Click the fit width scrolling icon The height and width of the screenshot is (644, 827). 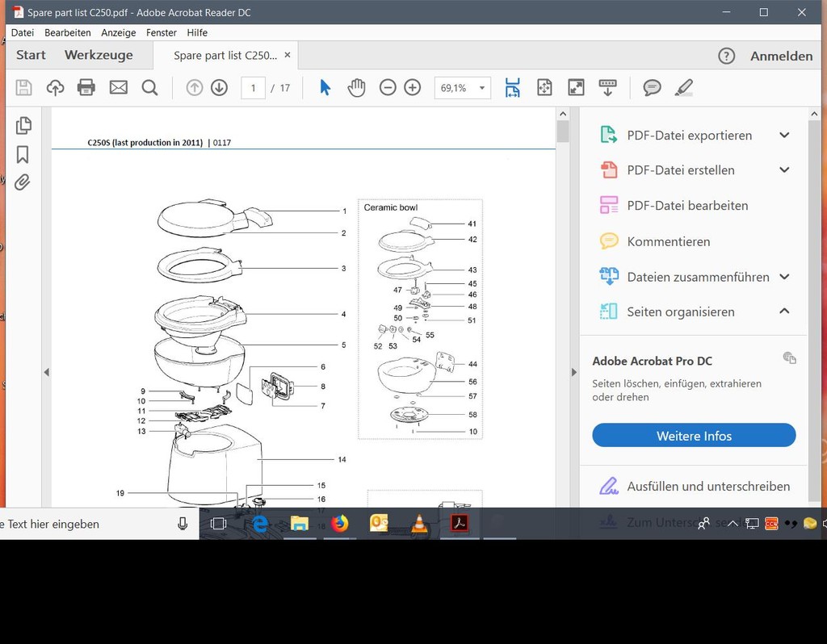click(x=512, y=87)
